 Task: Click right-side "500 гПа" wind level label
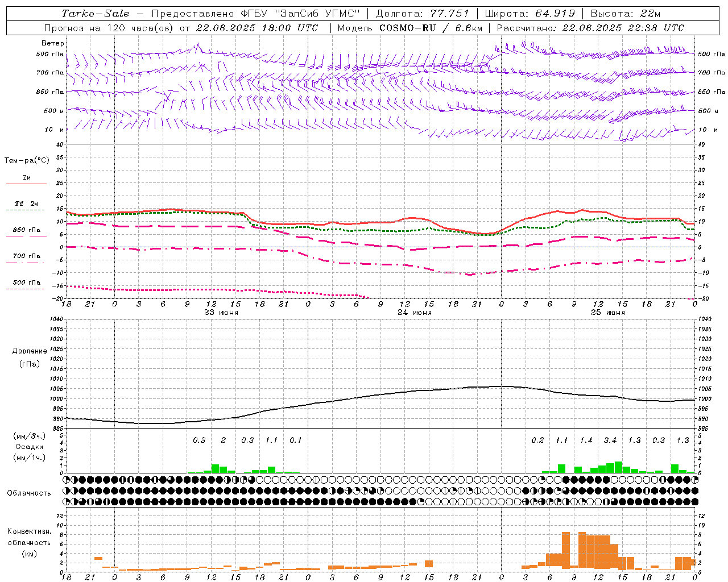coord(712,54)
